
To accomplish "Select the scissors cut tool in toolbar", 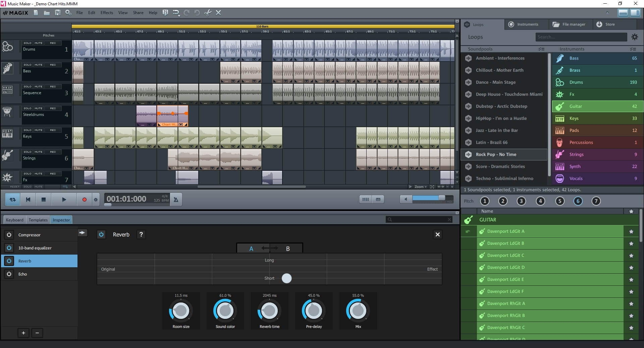I will click(x=208, y=13).
